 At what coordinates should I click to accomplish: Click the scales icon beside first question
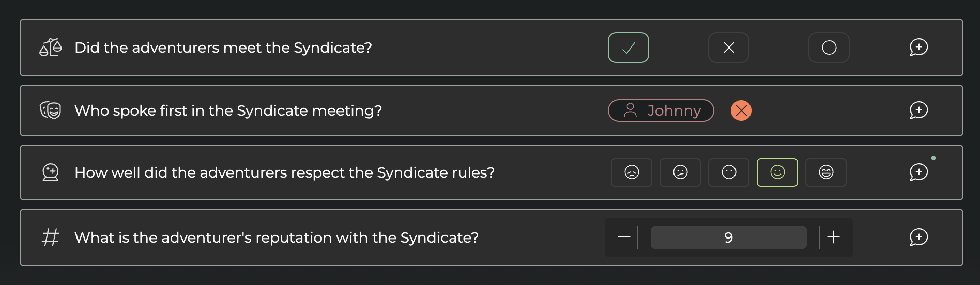(x=51, y=47)
